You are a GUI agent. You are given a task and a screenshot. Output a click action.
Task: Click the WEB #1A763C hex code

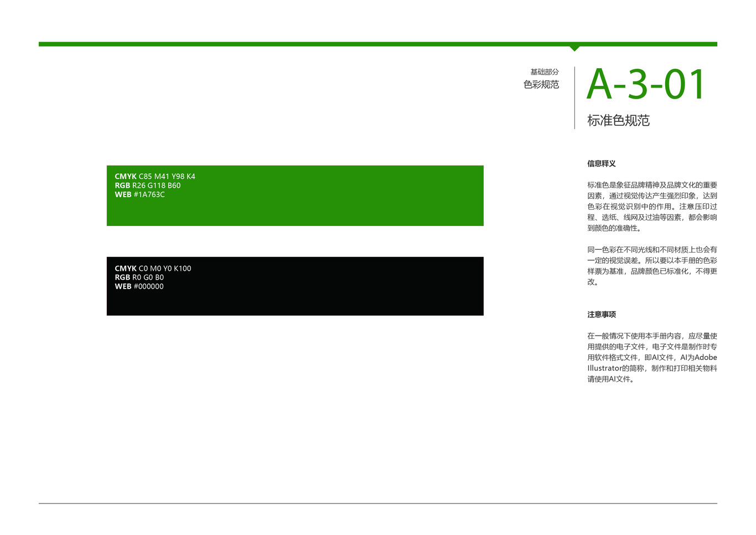(x=140, y=194)
